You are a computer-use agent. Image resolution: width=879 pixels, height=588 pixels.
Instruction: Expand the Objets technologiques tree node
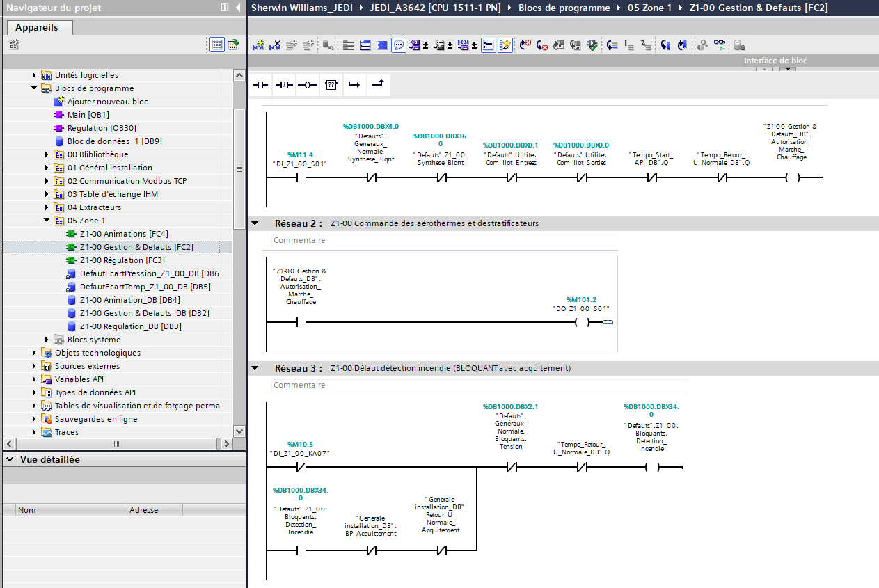click(x=34, y=353)
